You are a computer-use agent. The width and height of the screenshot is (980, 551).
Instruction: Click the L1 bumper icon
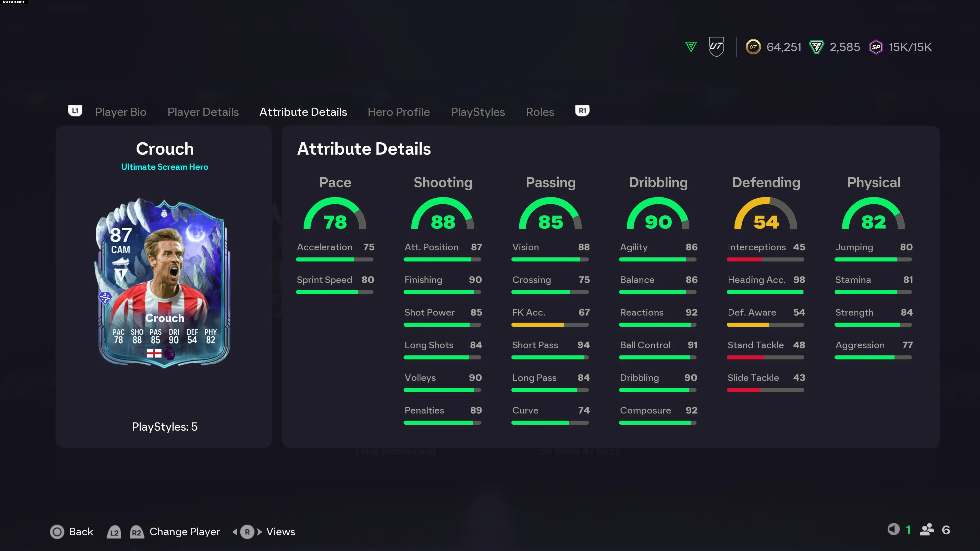(x=75, y=111)
